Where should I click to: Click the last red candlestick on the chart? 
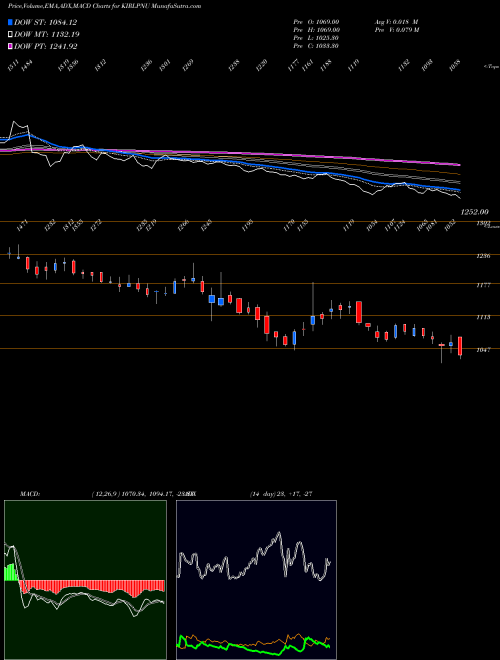(460, 346)
